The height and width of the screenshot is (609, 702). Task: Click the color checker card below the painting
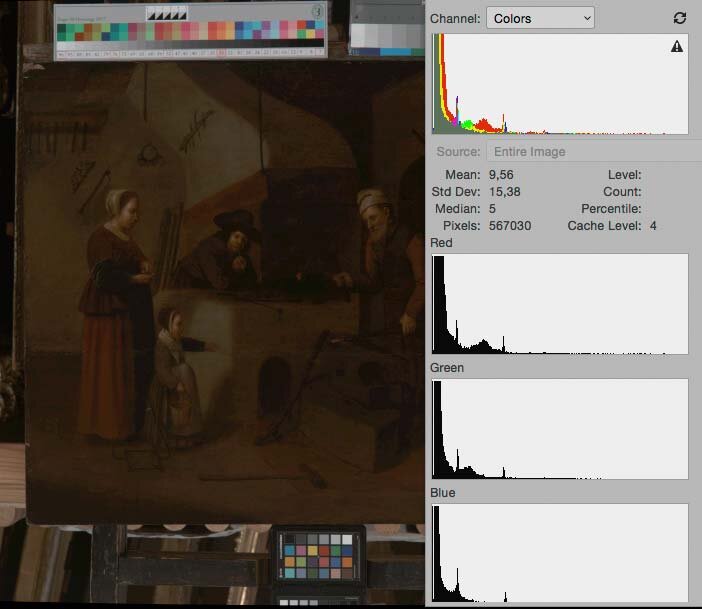tap(318, 555)
